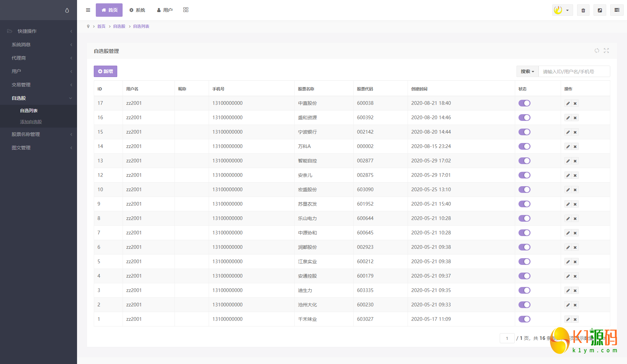Expand 系统消息 sidebar menu
The height and width of the screenshot is (364, 627).
point(39,45)
